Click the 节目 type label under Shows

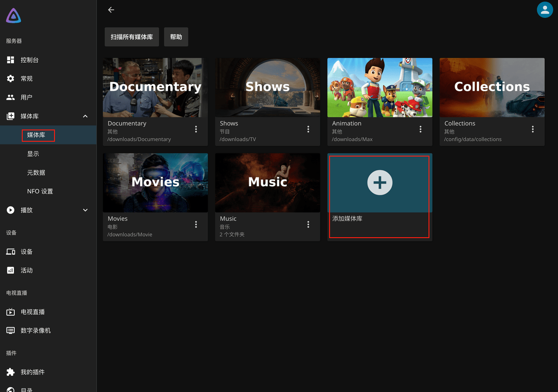(225, 132)
